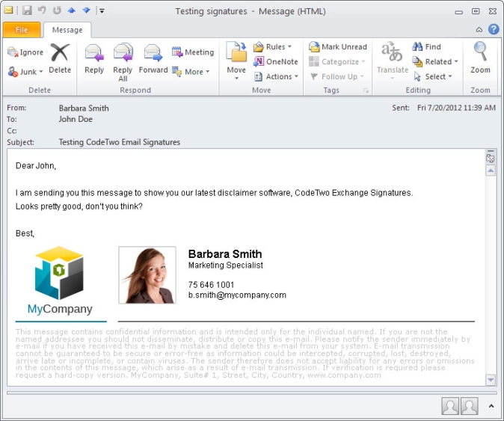Expand the people pane arrow
The image size is (504, 421).
[x=491, y=406]
